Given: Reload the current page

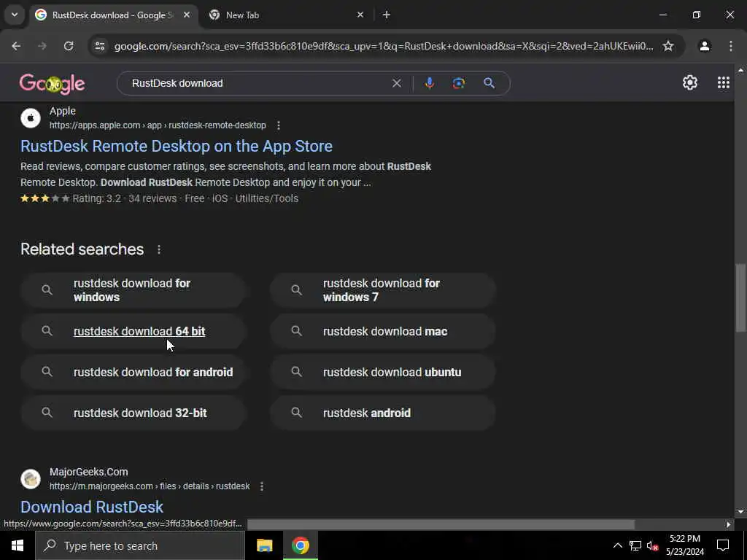Looking at the screenshot, I should [69, 46].
